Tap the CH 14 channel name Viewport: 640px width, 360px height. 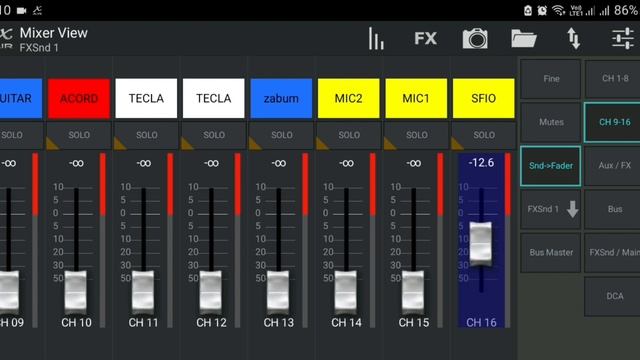tap(346, 322)
